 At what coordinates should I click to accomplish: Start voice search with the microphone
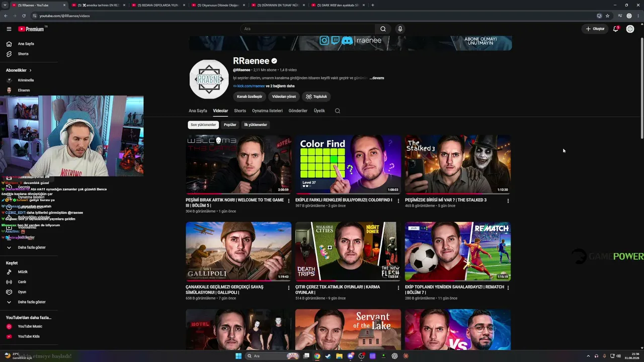coord(400,29)
